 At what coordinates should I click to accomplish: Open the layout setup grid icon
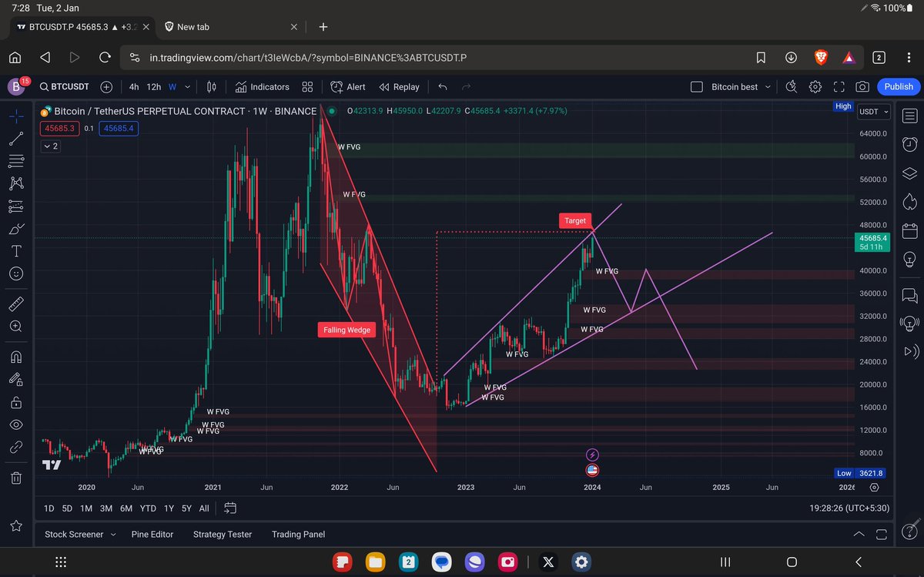click(x=308, y=87)
